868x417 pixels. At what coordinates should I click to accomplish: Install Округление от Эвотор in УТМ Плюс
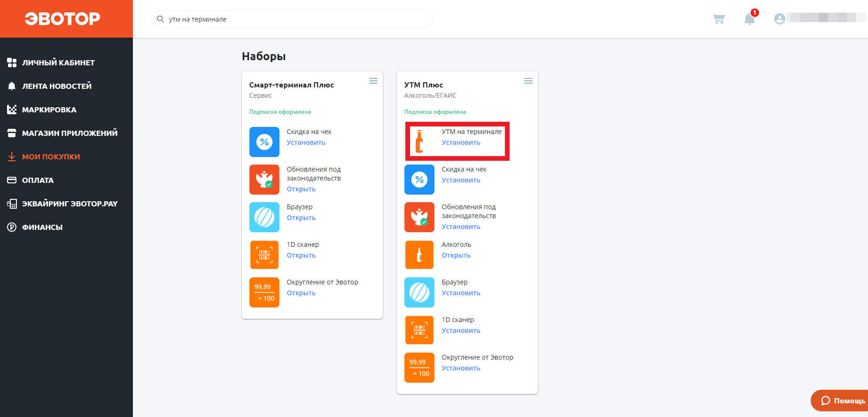pos(461,368)
